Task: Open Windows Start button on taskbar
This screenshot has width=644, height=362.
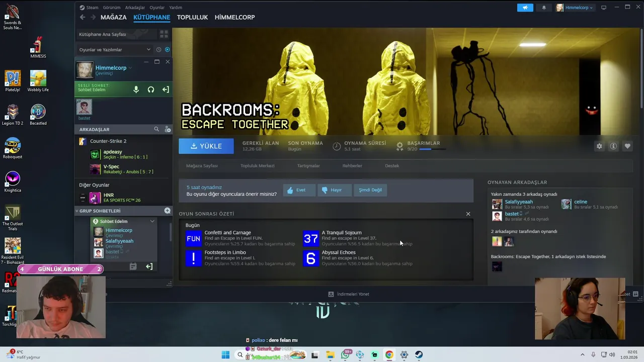Action: tap(225, 355)
